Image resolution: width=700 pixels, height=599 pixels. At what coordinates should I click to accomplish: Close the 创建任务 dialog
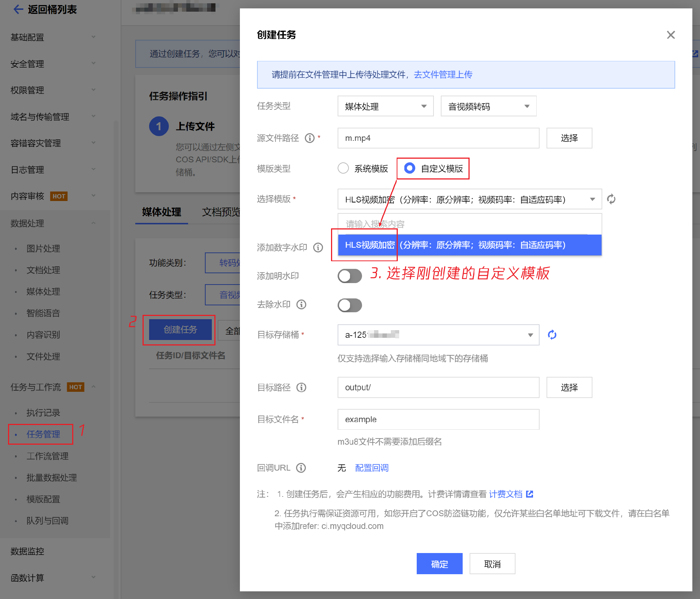pos(670,35)
